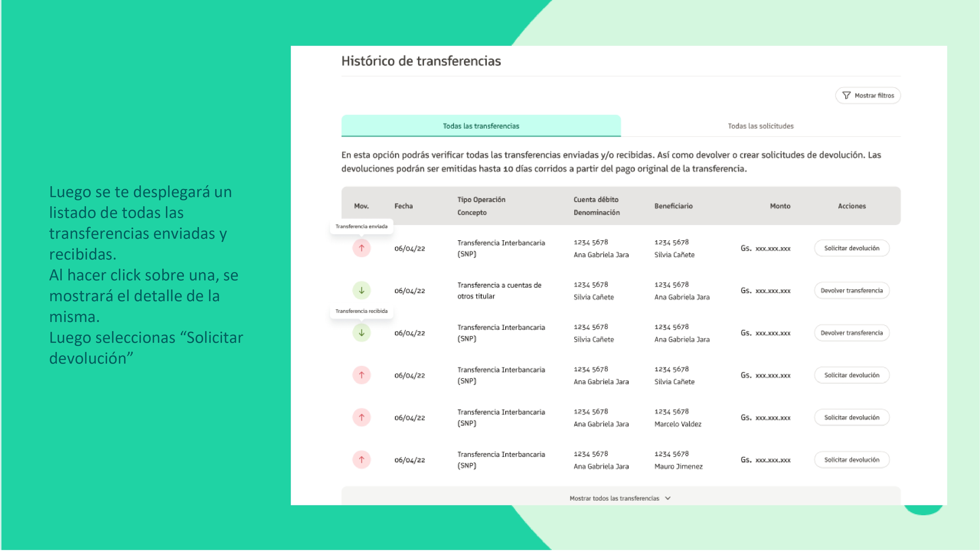This screenshot has height=551, width=980.
Task: Click the 'Denominación' header label
Action: pyautogui.click(x=597, y=213)
